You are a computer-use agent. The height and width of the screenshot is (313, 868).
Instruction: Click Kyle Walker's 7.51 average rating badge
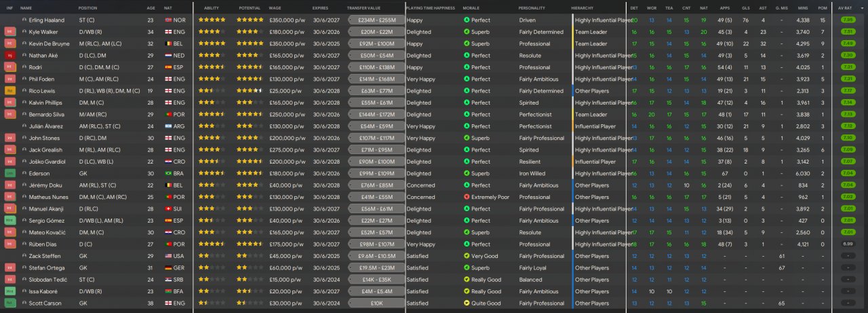point(847,32)
